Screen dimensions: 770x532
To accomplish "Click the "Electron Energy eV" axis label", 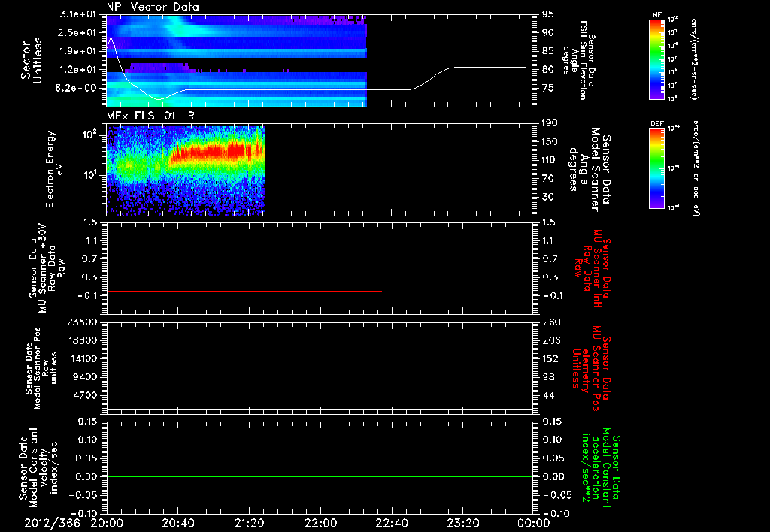I will coord(54,169).
